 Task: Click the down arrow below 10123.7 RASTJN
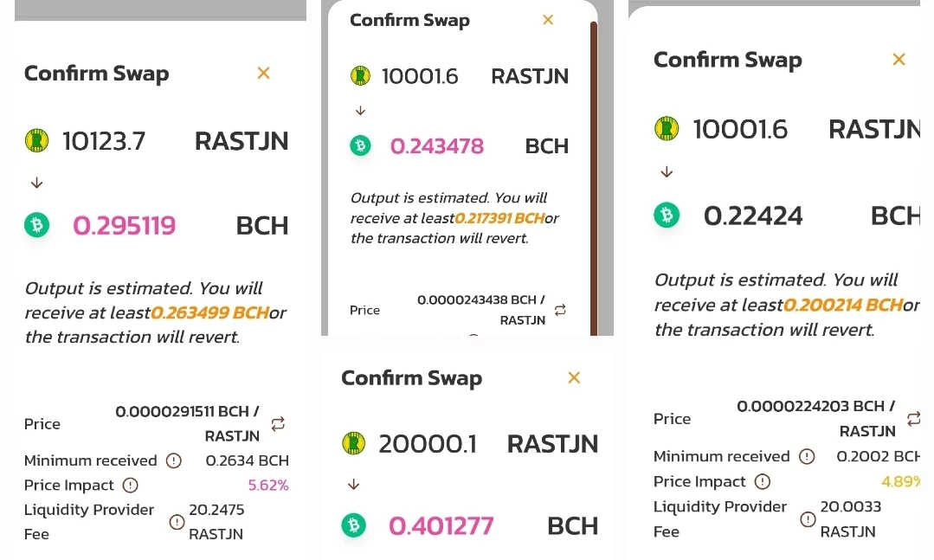(36, 183)
